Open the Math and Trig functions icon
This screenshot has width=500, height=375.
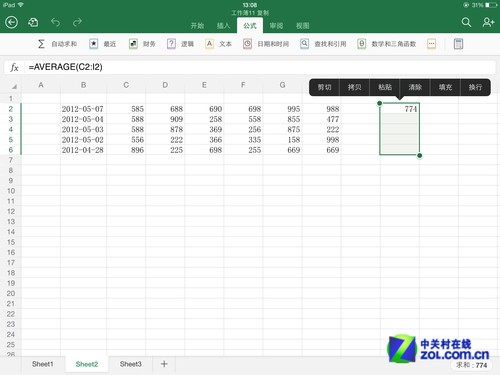click(362, 44)
